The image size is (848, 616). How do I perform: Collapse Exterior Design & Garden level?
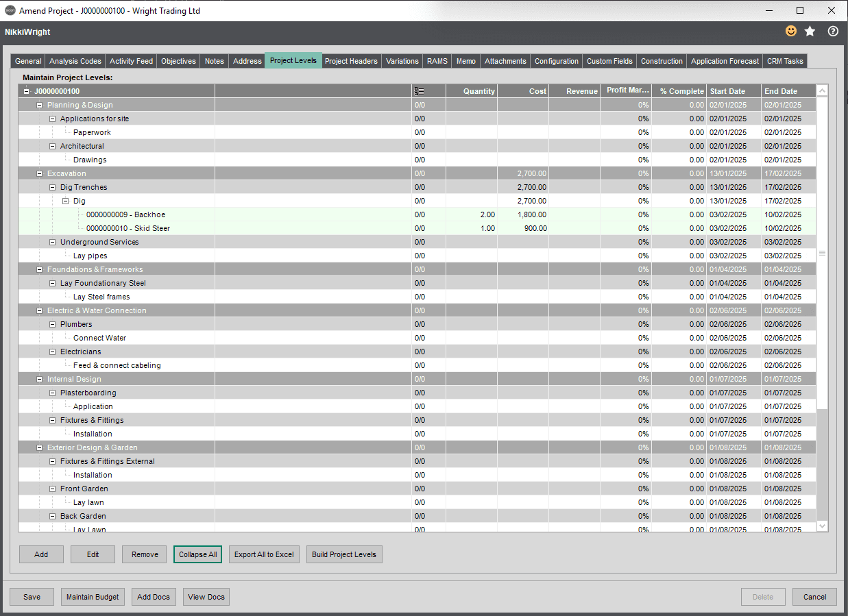40,447
